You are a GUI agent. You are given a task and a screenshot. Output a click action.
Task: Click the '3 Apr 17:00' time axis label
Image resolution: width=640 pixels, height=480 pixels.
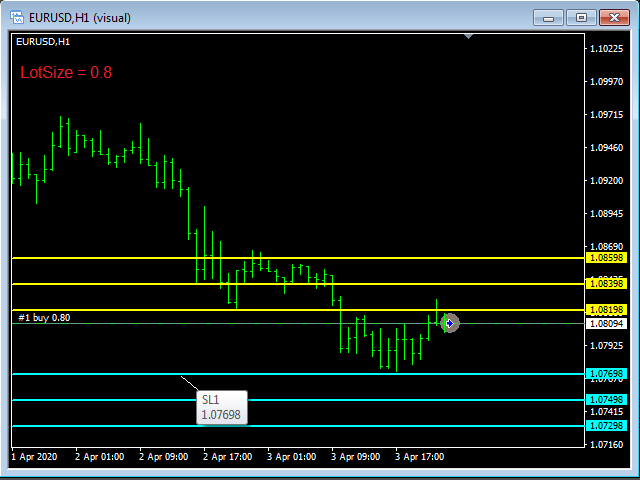(x=420, y=457)
